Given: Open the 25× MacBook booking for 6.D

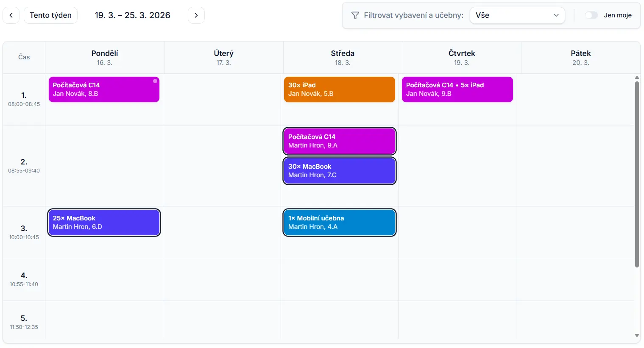Looking at the screenshot, I should click(104, 223).
